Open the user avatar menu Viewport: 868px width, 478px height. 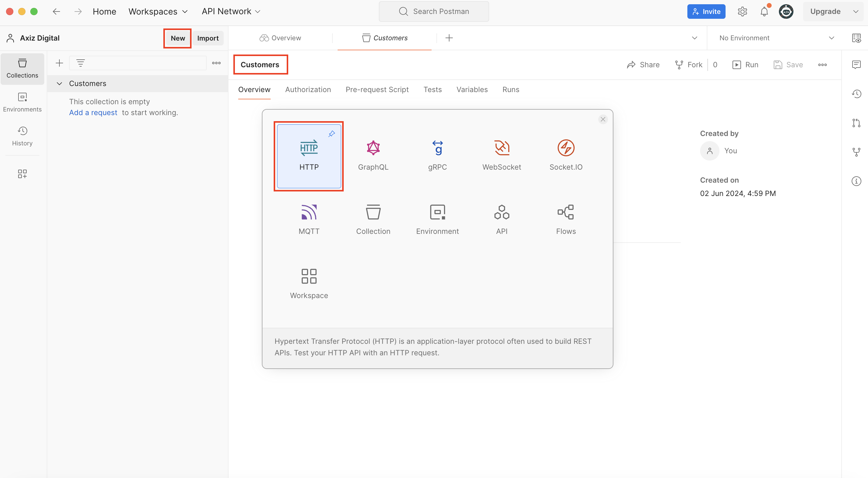(786, 12)
